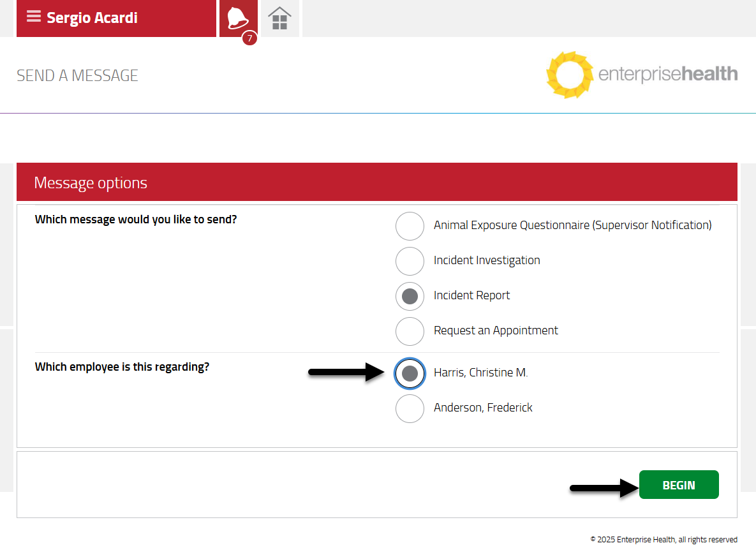756x557 pixels.
Task: Click the Sergio Acardi user name
Action: (x=92, y=18)
